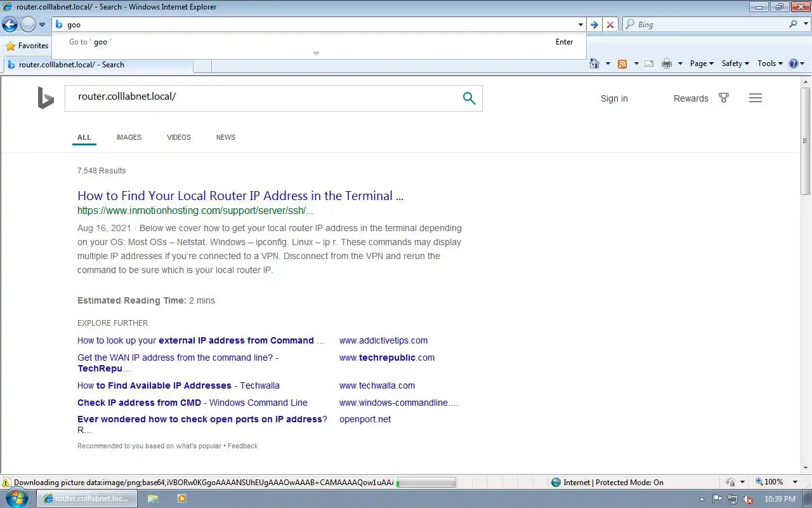812x508 pixels.
Task: Open the Rewards link
Action: [691, 98]
